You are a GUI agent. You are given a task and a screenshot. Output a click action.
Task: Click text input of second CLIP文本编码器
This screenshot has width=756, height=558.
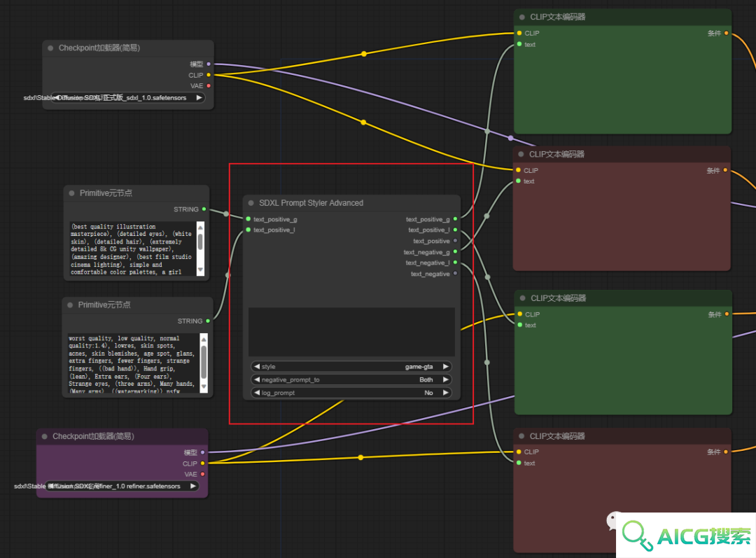click(518, 181)
